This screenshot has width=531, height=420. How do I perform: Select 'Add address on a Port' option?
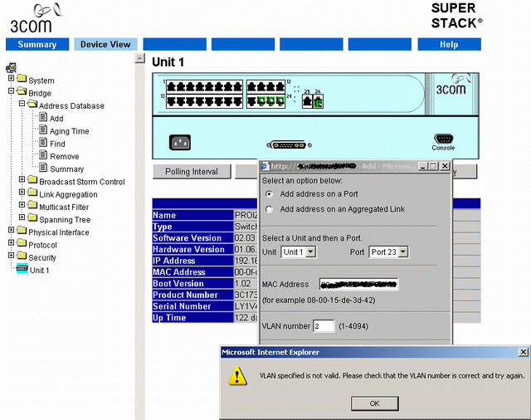269,193
